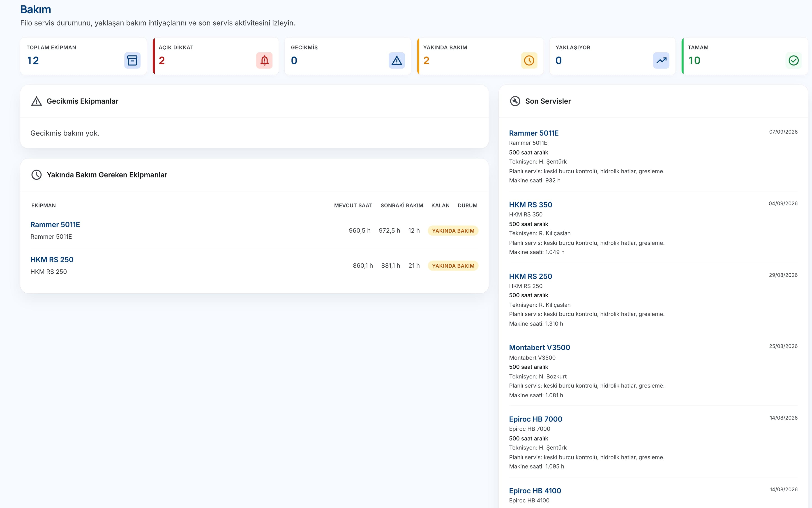Click the Teknisyen: N. Bozkurt line

point(537,376)
